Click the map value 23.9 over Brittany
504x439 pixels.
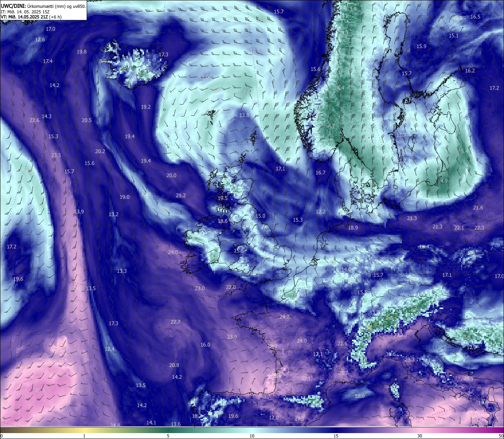[232, 337]
